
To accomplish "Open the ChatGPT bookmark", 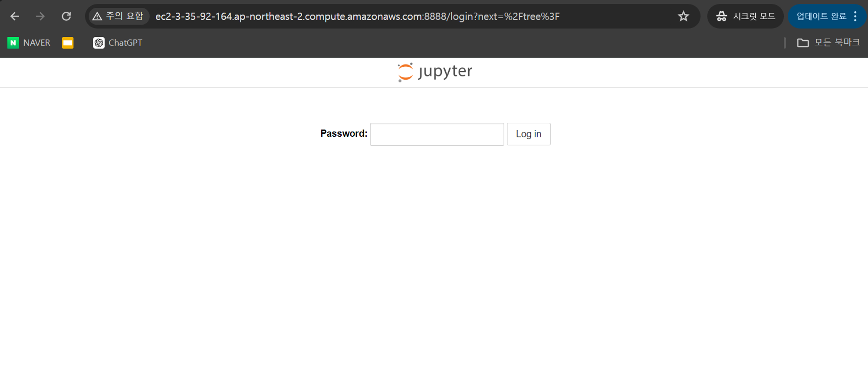I will click(x=118, y=43).
